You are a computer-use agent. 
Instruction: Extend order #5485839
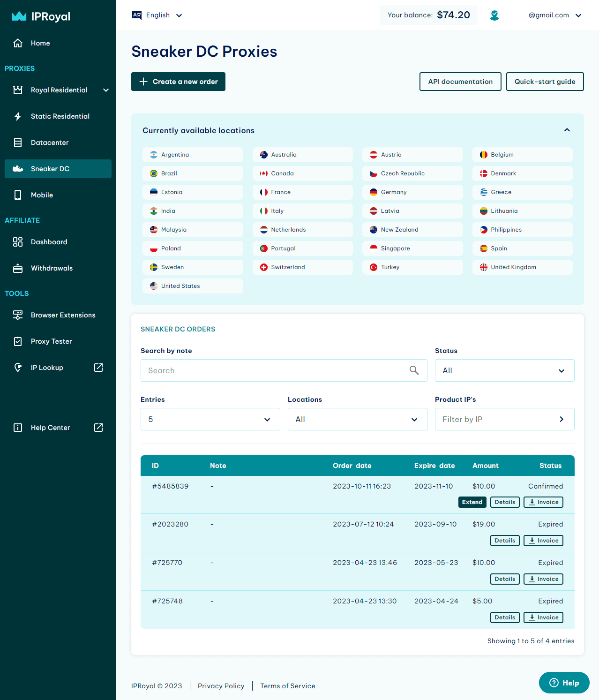click(472, 502)
